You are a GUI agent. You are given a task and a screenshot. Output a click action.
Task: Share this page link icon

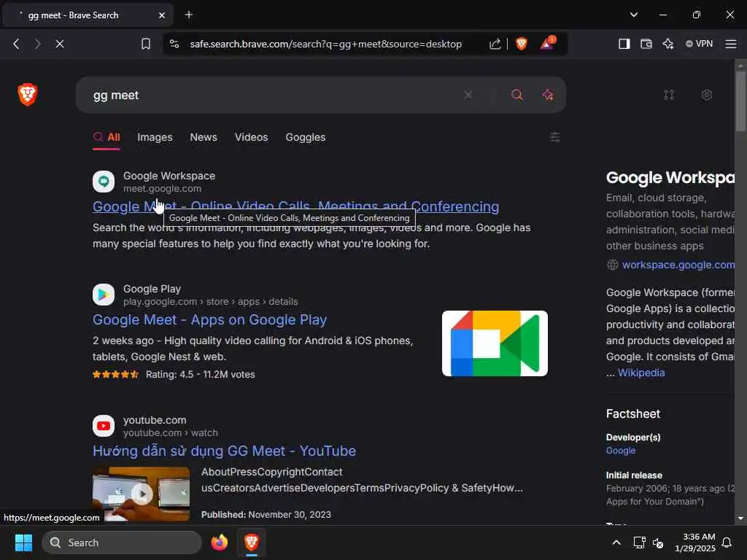coord(495,44)
